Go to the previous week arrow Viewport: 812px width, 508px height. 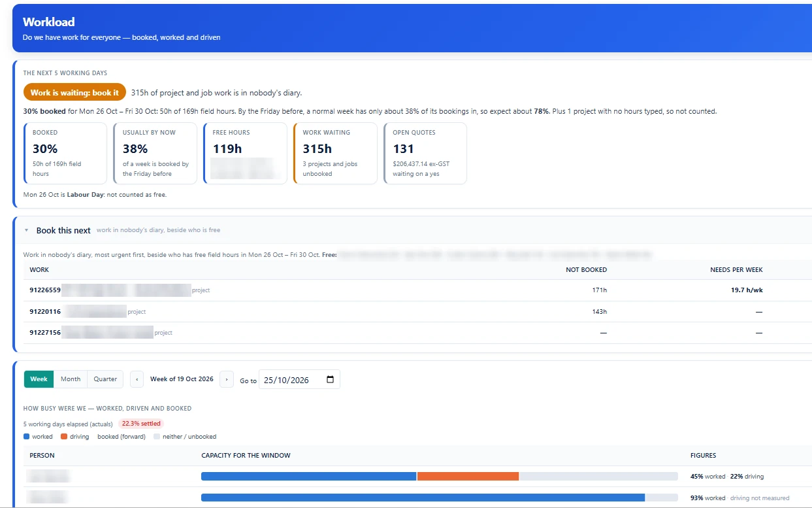[137, 379]
